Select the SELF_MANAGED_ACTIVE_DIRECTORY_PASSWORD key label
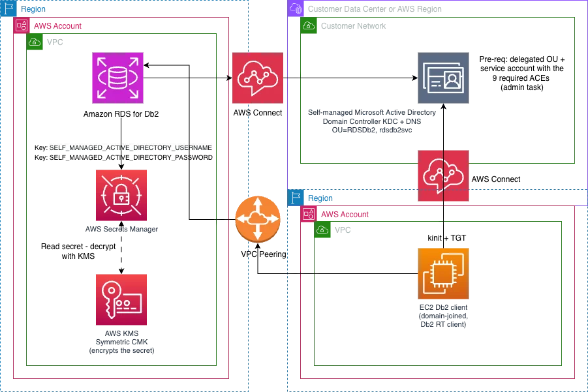Screen dimensions: 588x392 [x=123, y=157]
